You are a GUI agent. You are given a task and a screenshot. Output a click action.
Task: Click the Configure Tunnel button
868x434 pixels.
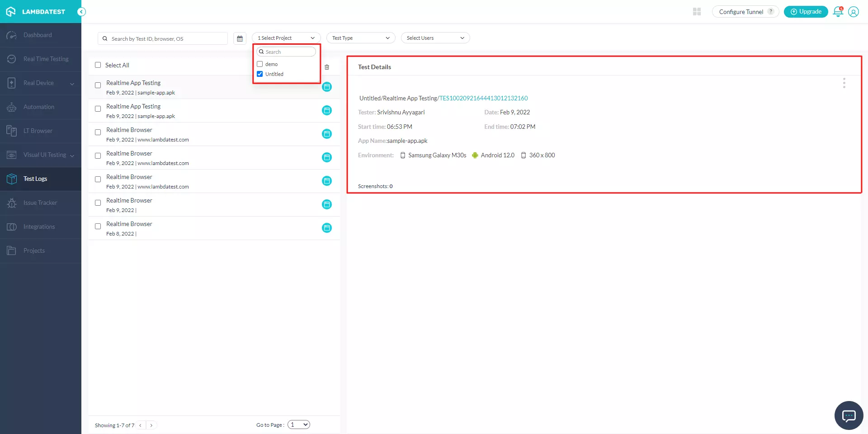[x=741, y=12]
